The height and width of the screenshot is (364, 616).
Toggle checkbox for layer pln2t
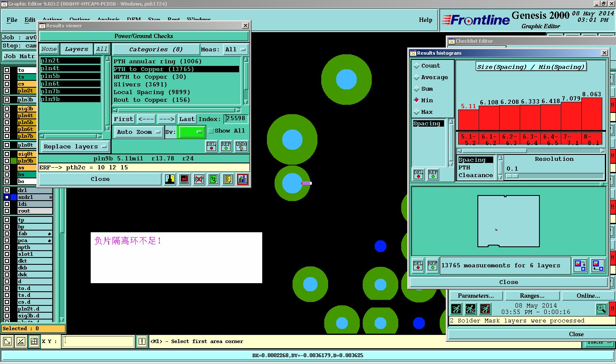point(7,91)
